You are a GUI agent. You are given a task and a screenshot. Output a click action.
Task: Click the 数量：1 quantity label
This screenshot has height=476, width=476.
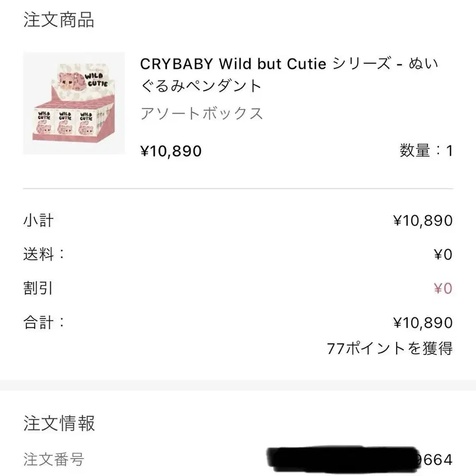pyautogui.click(x=426, y=151)
